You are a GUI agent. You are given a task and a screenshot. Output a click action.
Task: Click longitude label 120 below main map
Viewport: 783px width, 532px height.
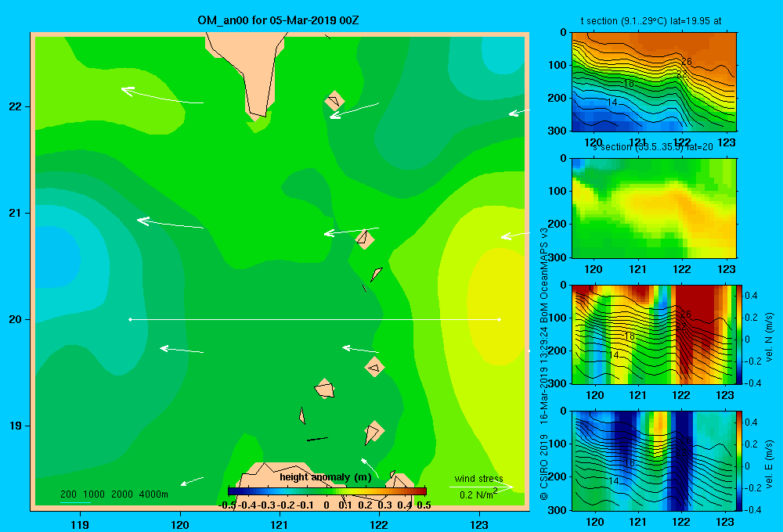(x=180, y=524)
